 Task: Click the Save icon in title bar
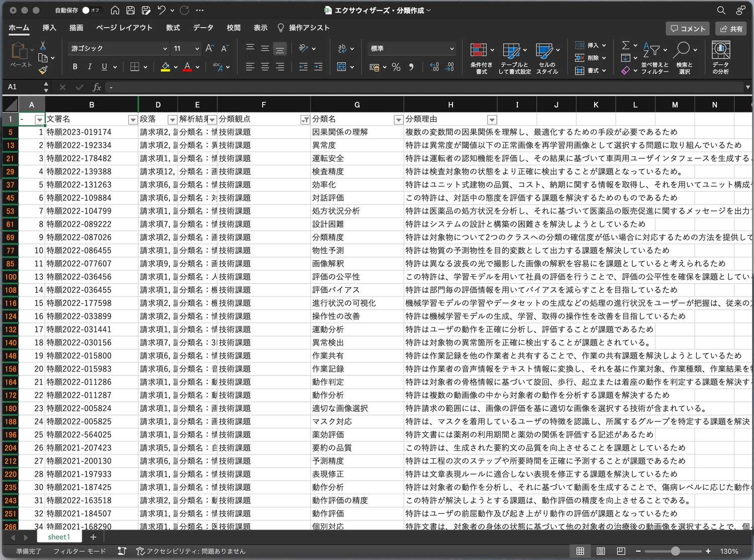click(x=130, y=10)
